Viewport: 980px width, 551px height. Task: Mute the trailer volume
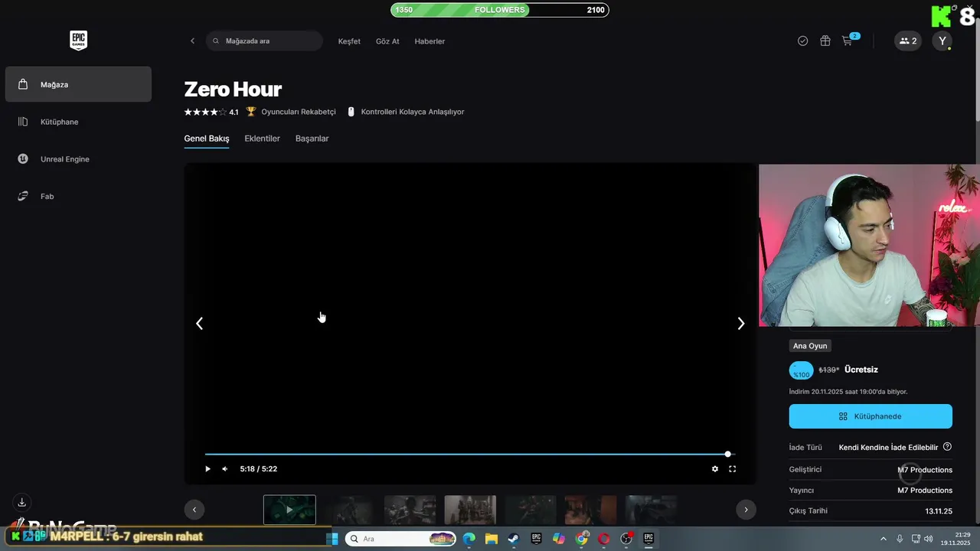tap(225, 469)
